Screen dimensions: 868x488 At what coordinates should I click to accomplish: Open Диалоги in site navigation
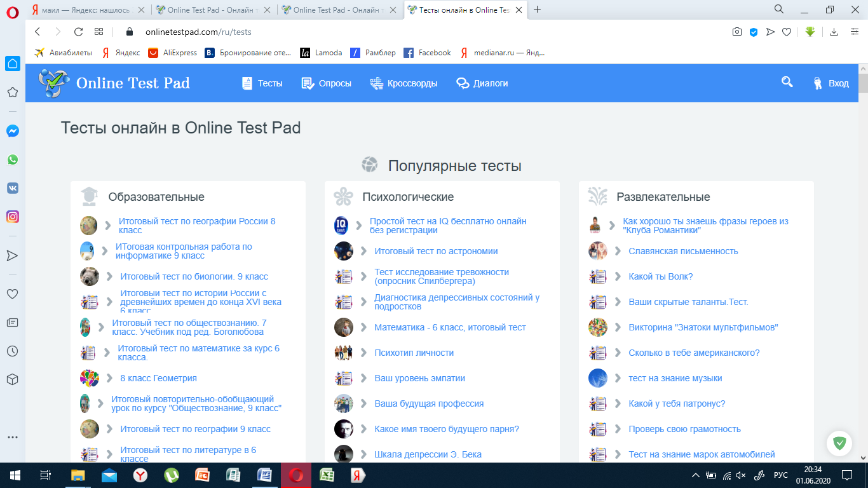pos(482,83)
